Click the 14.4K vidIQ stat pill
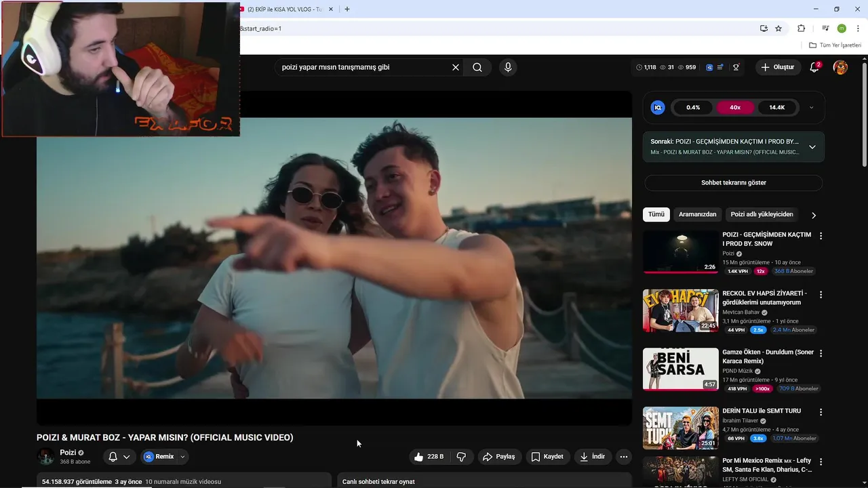868x488 pixels. pyautogui.click(x=777, y=107)
